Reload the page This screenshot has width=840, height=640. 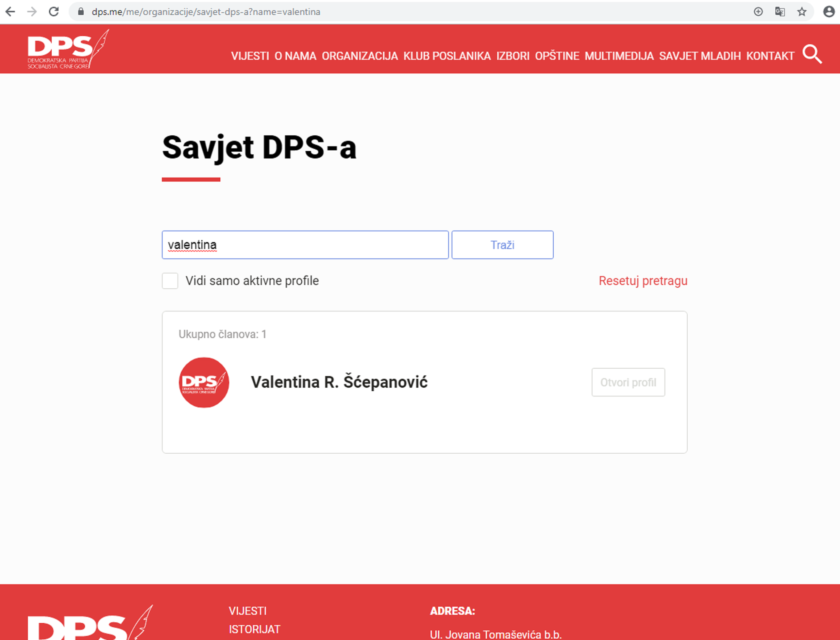(x=54, y=12)
